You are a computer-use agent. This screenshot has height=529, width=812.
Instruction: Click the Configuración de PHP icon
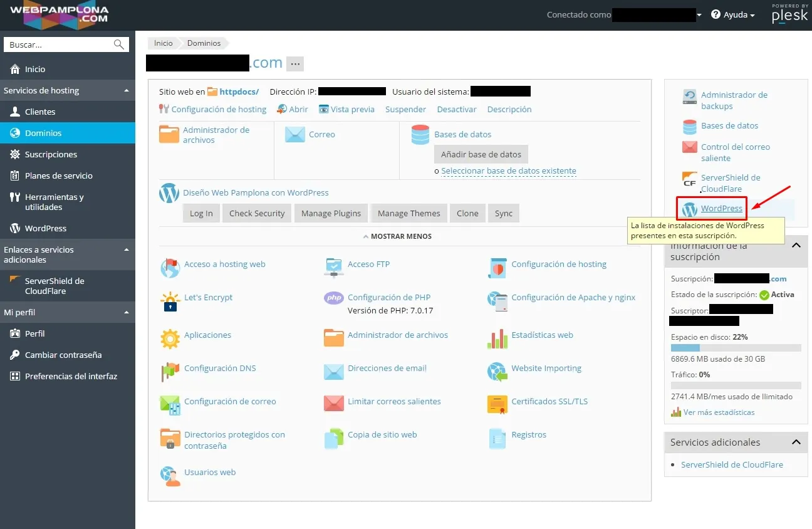[333, 298]
